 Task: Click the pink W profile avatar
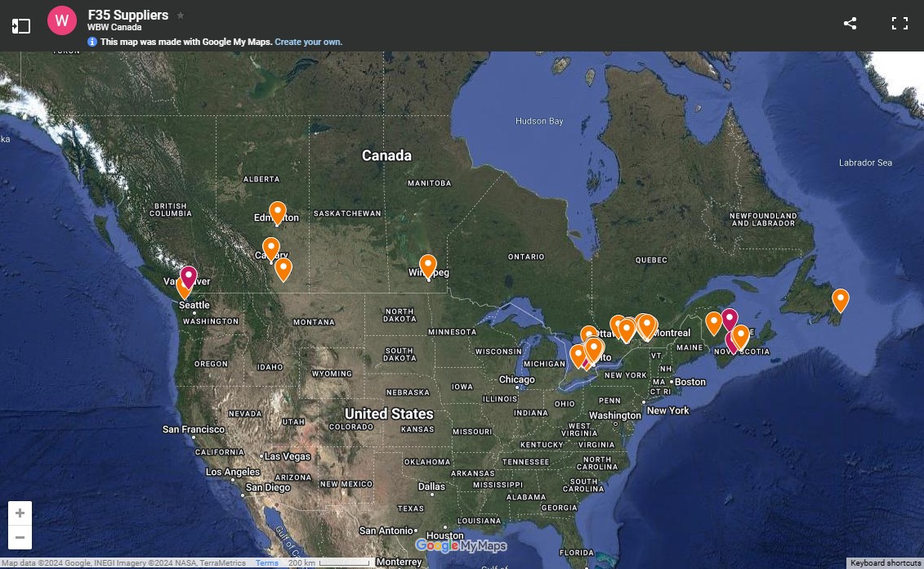tap(61, 21)
